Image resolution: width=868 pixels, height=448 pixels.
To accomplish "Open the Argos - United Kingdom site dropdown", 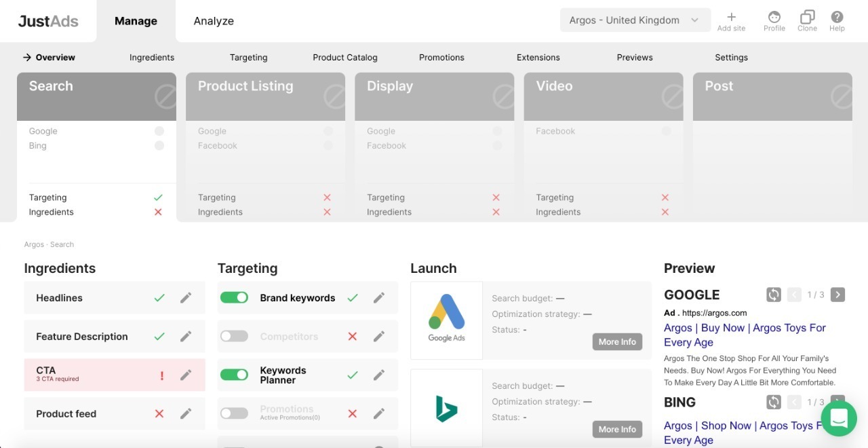I will (x=635, y=20).
